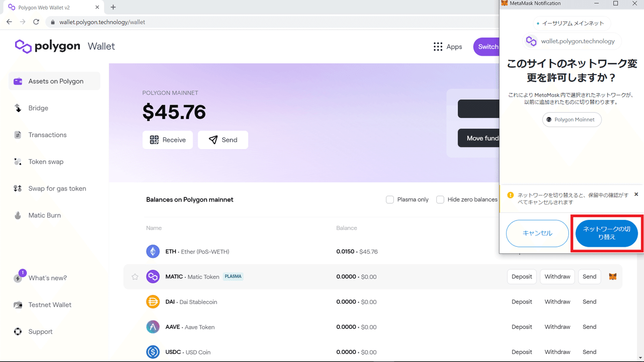The height and width of the screenshot is (362, 644).
Task: Click the Switch button in header
Action: pos(486,47)
